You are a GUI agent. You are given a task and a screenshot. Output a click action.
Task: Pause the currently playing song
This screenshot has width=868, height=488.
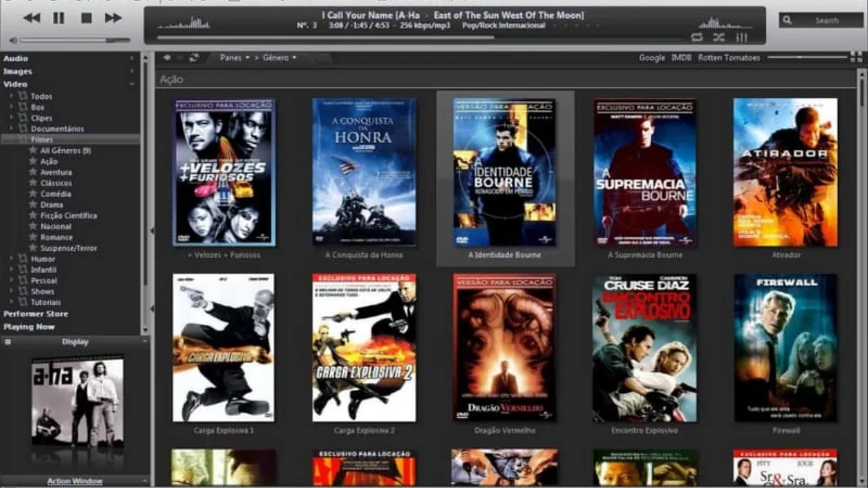59,18
